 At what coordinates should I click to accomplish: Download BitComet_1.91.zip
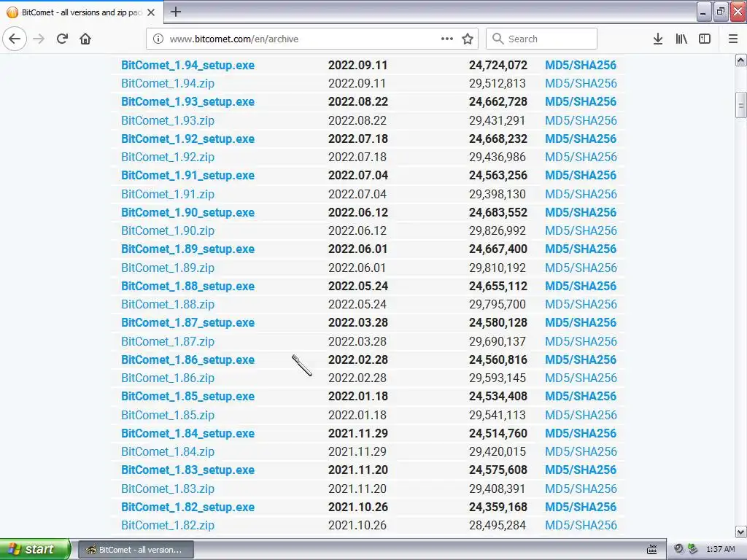[x=168, y=194]
